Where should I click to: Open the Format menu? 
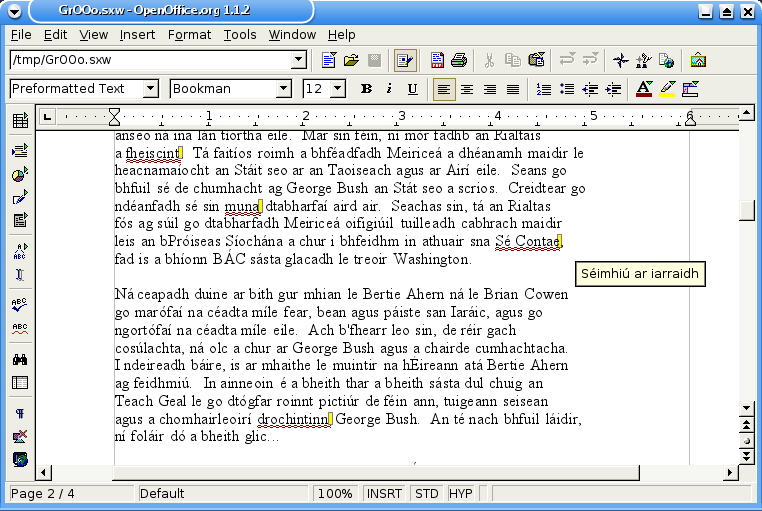[190, 35]
